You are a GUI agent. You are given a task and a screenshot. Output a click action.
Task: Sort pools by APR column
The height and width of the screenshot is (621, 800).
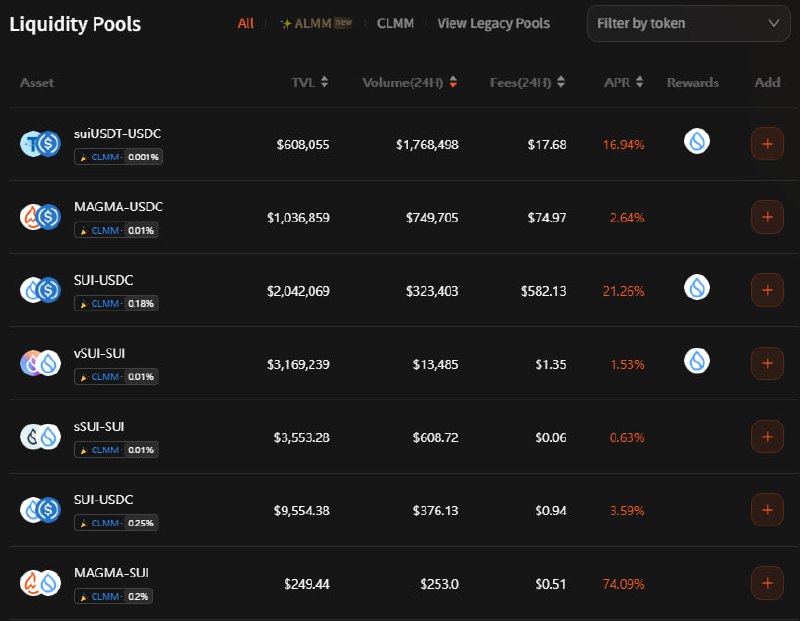[x=624, y=83]
